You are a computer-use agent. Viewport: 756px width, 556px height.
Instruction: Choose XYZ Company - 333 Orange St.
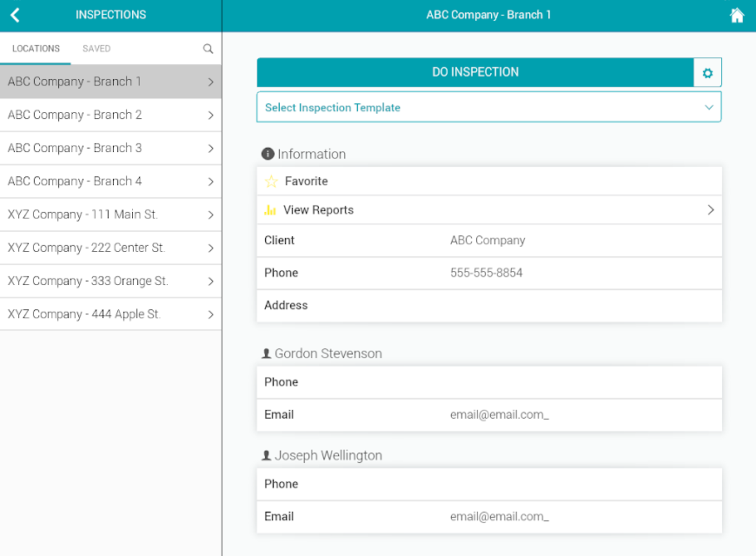click(111, 281)
